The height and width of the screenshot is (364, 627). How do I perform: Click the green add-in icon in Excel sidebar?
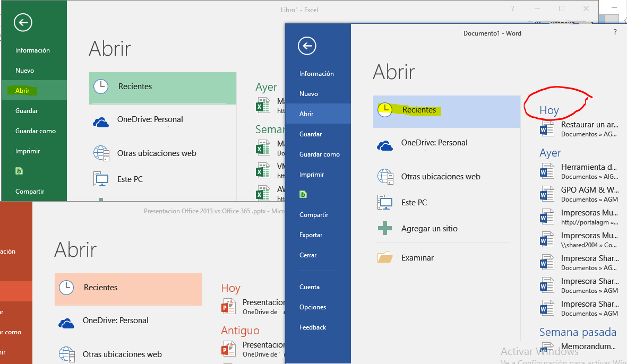pos(19,171)
